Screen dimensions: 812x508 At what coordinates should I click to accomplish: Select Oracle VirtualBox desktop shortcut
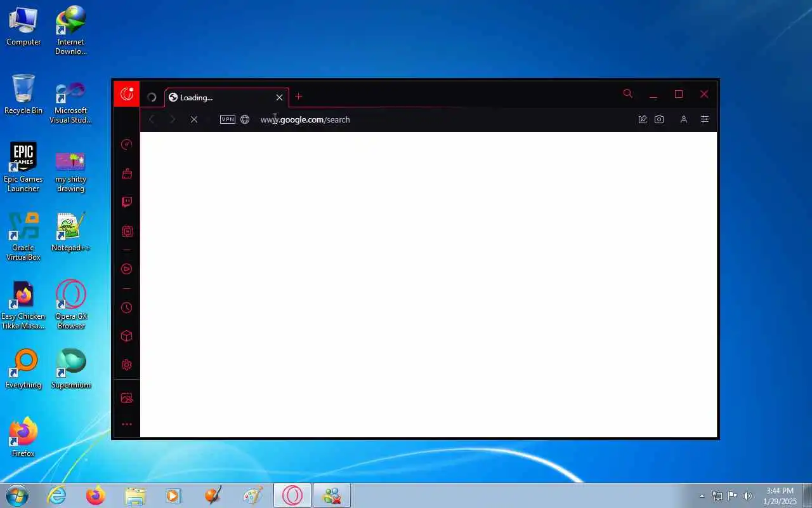tap(23, 236)
